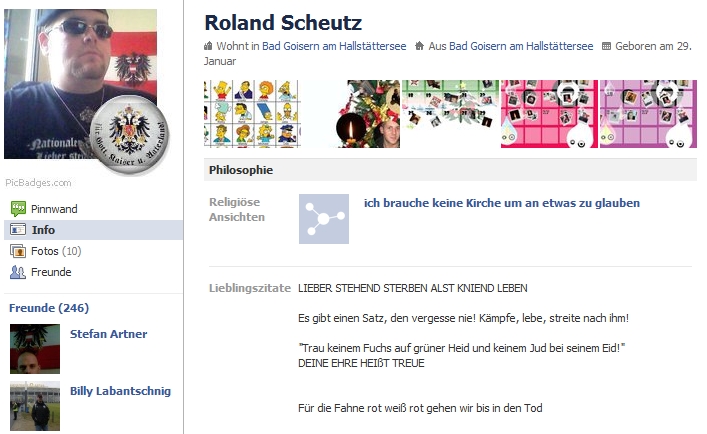This screenshot has width=707, height=434.
Task: Click the home town house icon
Action: [x=419, y=46]
